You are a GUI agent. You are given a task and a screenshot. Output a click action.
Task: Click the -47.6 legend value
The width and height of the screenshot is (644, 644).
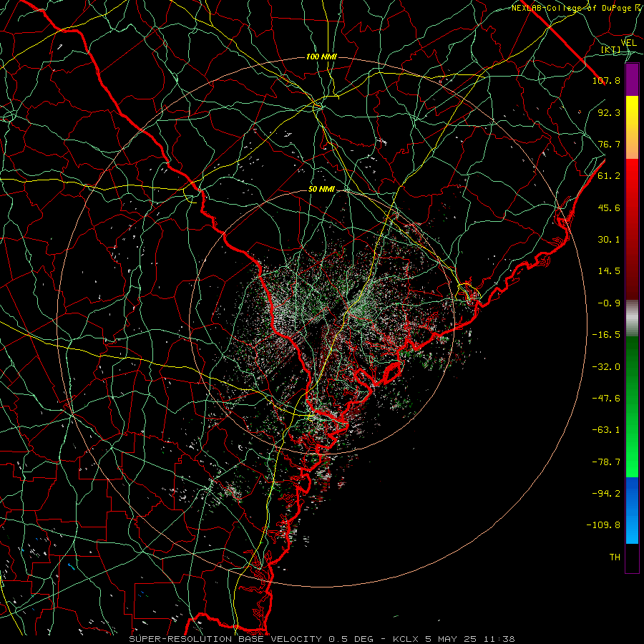pos(606,399)
